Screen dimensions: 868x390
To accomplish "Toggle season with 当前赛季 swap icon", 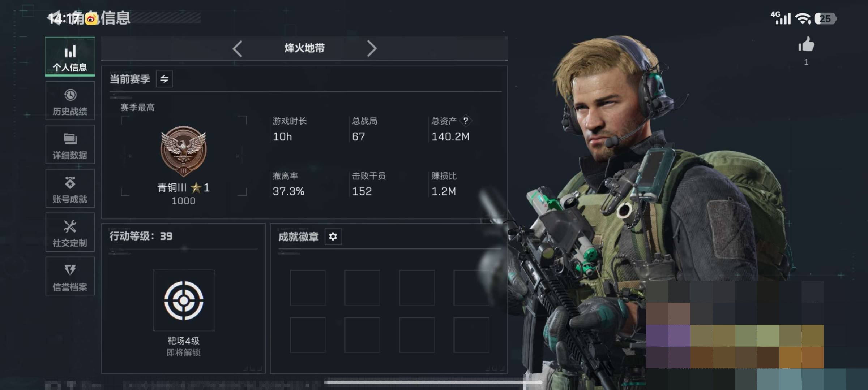I will (x=164, y=79).
